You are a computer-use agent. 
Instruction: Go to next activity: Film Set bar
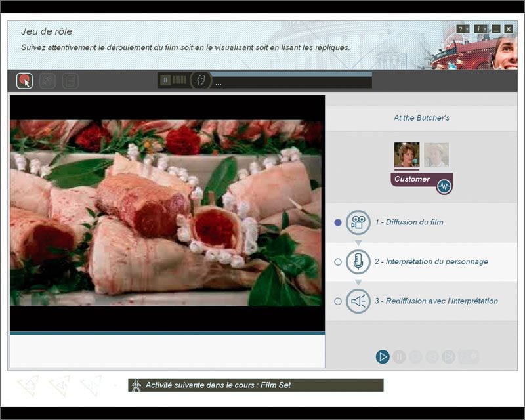coord(256,385)
